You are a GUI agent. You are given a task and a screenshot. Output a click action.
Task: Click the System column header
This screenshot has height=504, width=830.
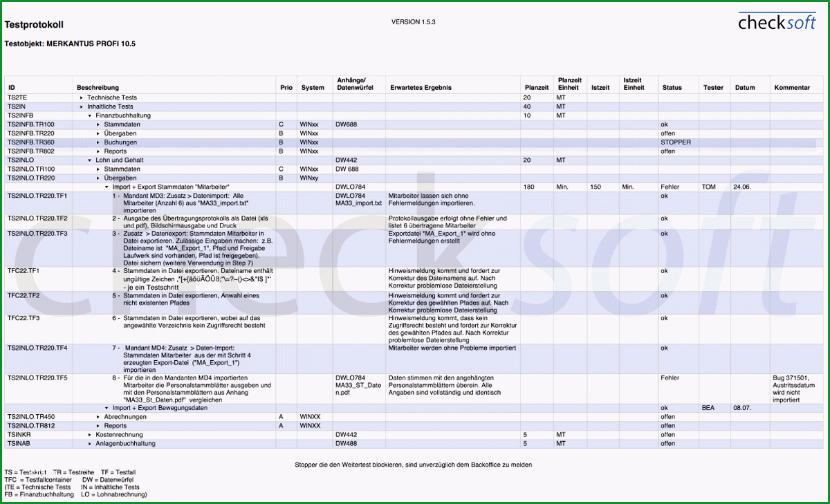pyautogui.click(x=313, y=88)
